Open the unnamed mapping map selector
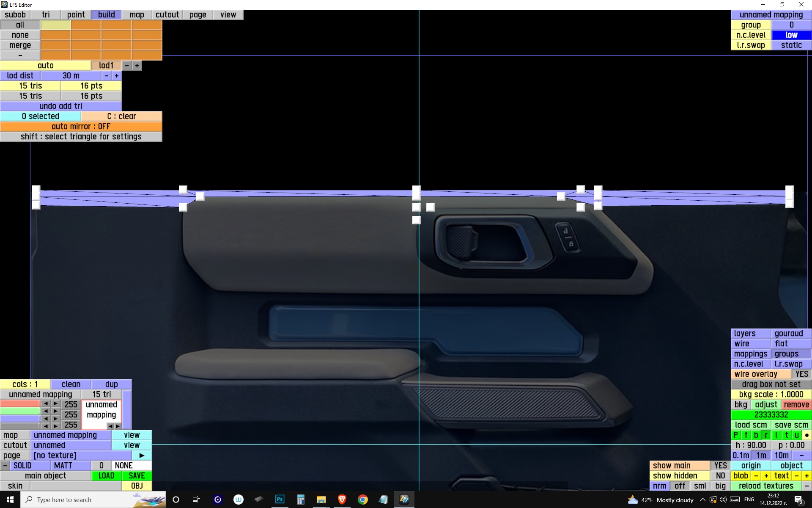The width and height of the screenshot is (812, 508). tap(71, 435)
